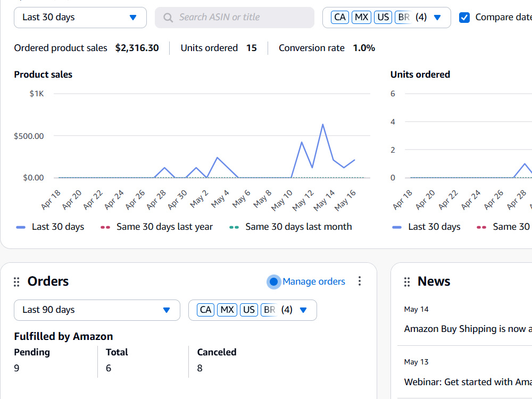Open the Manage orders link
This screenshot has height=399, width=532.
tap(314, 281)
